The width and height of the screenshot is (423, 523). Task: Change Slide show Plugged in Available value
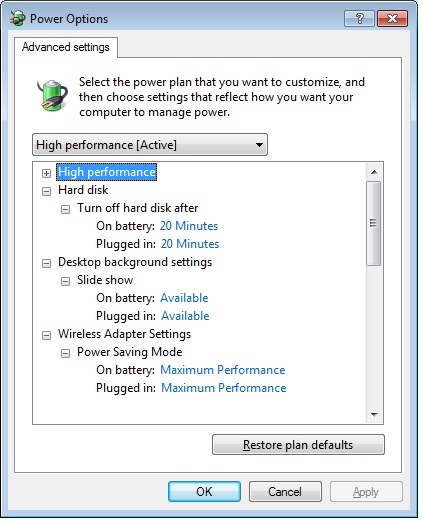tap(185, 316)
